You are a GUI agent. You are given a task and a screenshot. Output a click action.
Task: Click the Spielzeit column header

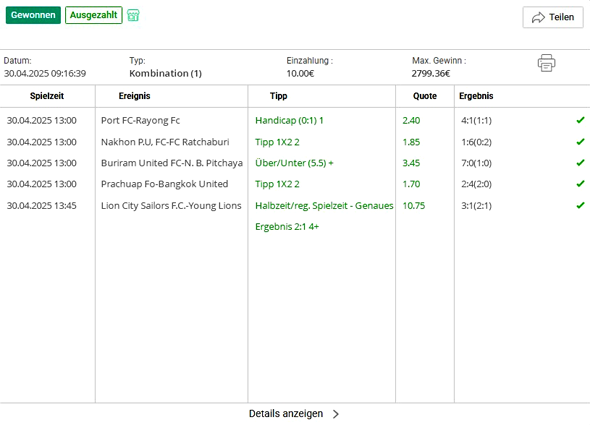click(47, 96)
